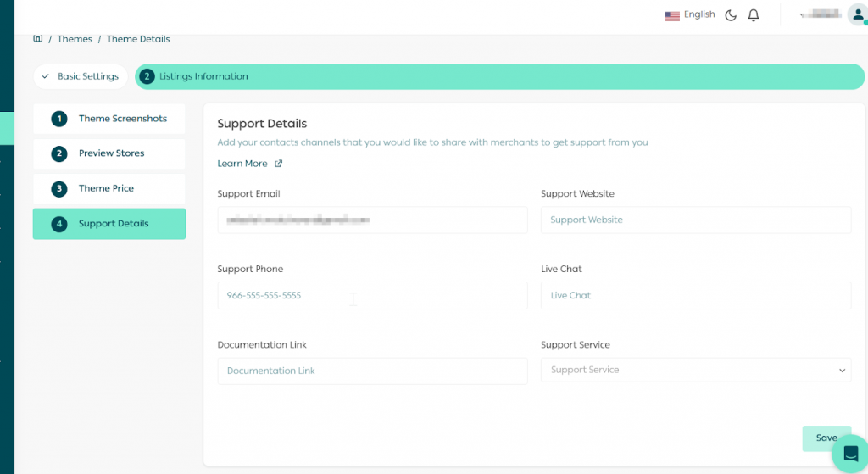Image resolution: width=868 pixels, height=474 pixels.
Task: Click home icon in breadcrumb
Action: coord(37,39)
